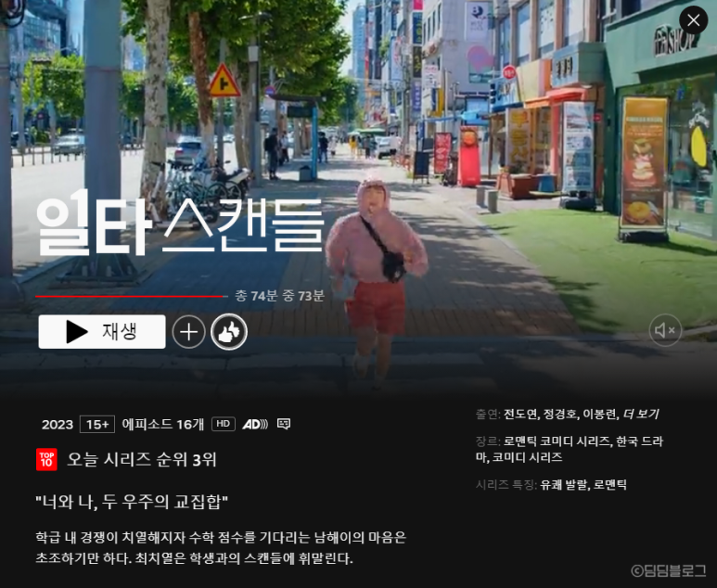
Task: Add the show to My List
Action: point(189,331)
